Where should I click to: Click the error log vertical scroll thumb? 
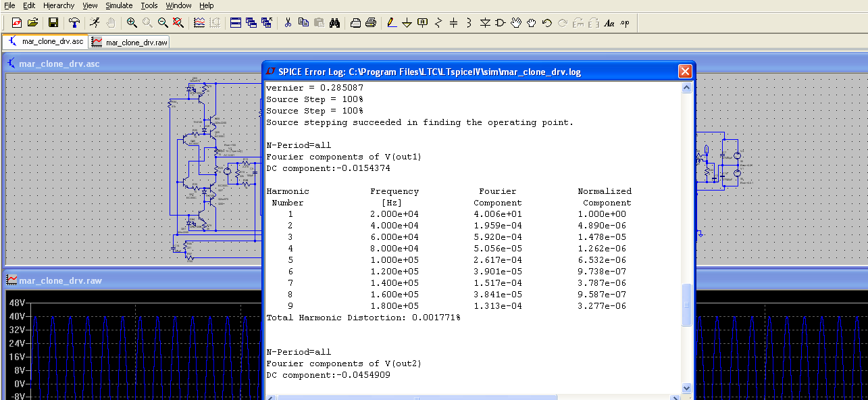687,305
